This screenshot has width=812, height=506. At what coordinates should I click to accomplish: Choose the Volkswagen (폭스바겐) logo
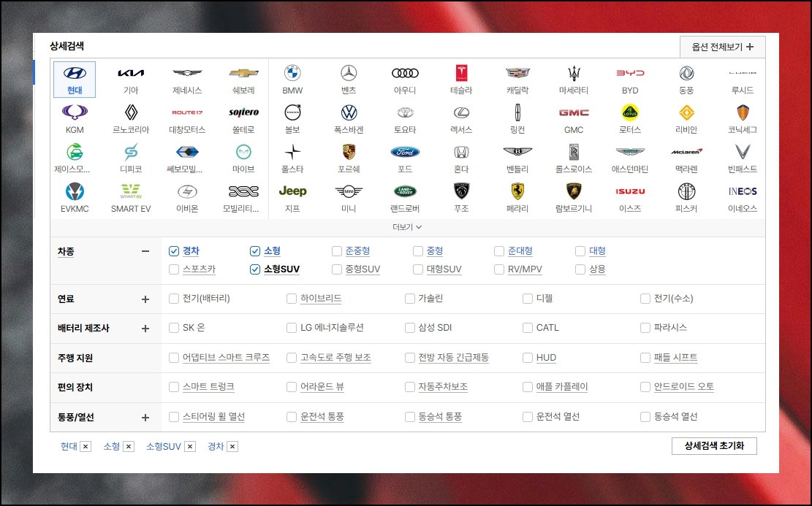point(349,112)
